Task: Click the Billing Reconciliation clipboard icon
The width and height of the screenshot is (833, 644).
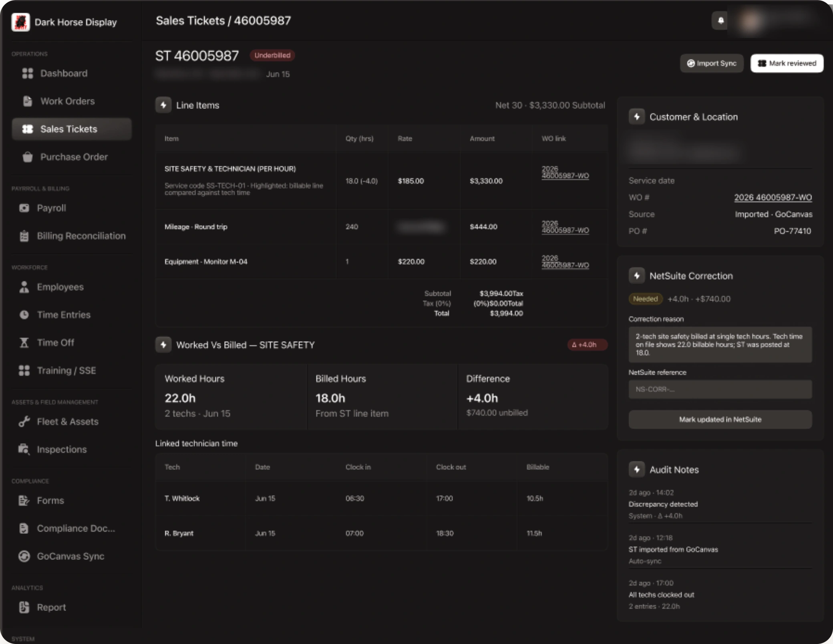Action: [x=24, y=236]
